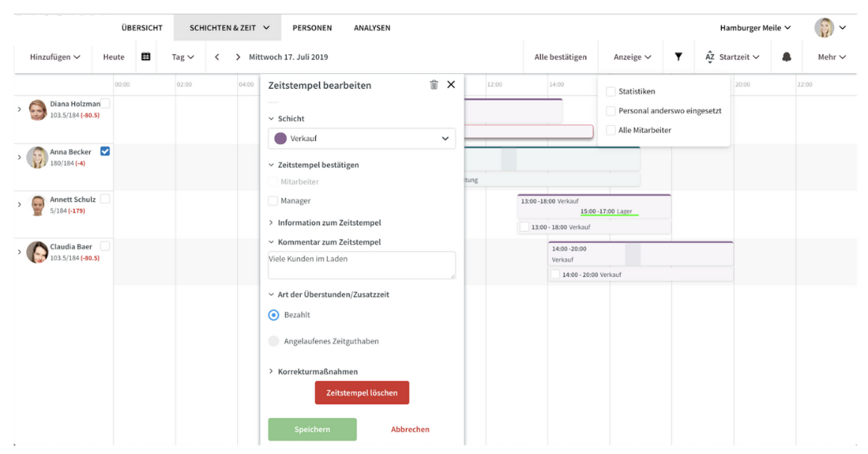Click the trash icon in Zeitstempel bearbeiten
Screen dimensions: 868x454
point(434,85)
